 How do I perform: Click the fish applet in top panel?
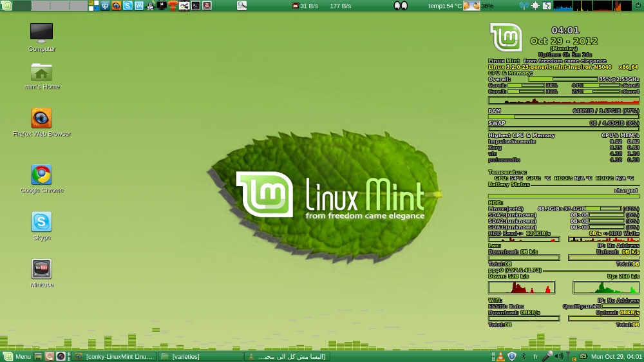[x=471, y=6]
